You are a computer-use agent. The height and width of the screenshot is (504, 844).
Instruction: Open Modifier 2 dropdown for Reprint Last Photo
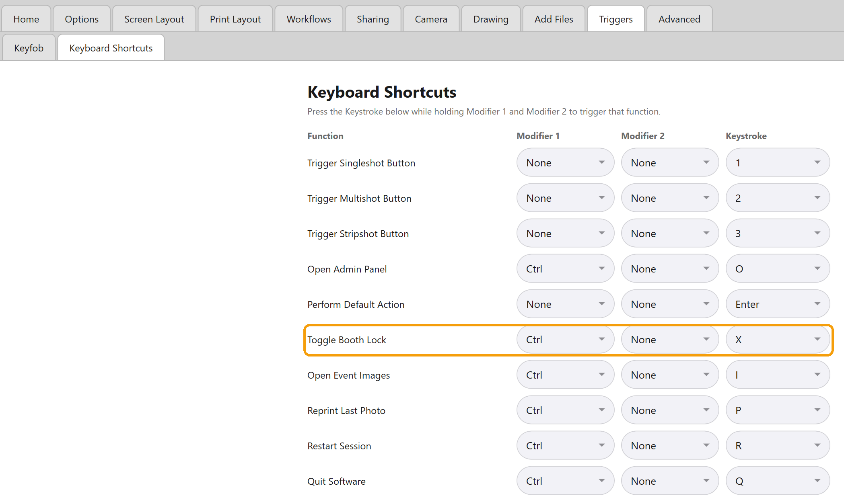pos(670,410)
